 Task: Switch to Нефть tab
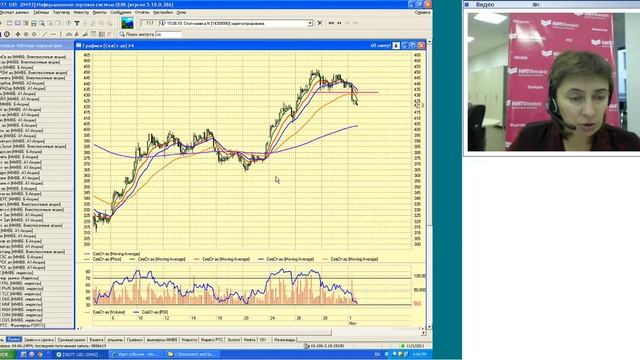249,340
